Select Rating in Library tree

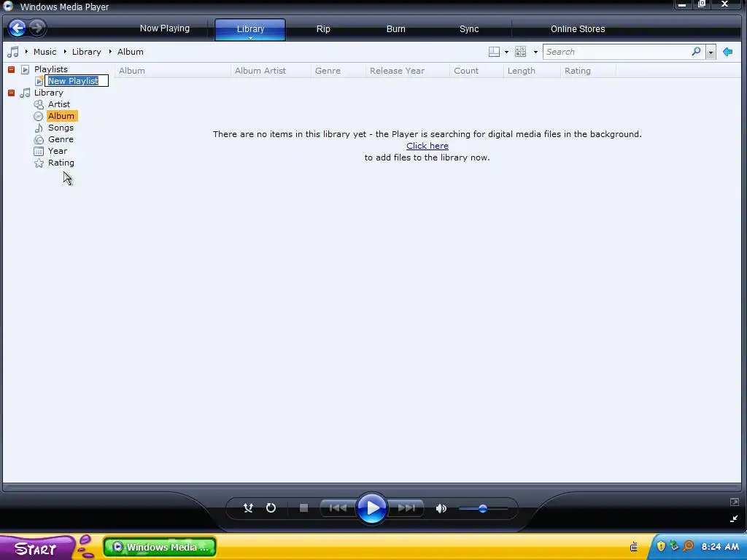click(61, 163)
